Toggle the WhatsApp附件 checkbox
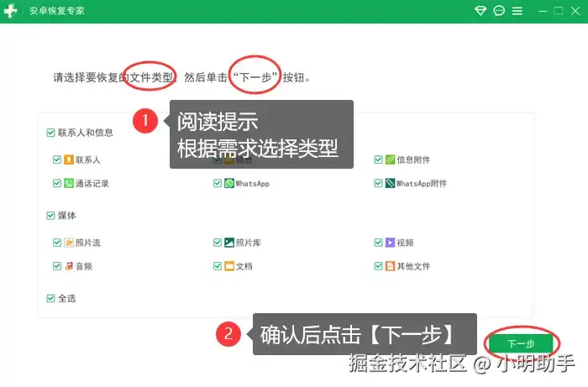Viewport: 588px width, 387px height. tap(378, 183)
